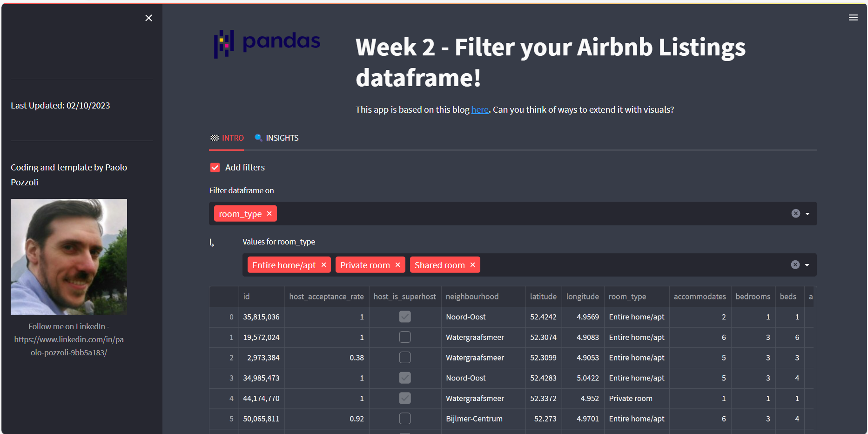Click the pandas logo image
Image resolution: width=868 pixels, height=434 pixels.
point(267,44)
